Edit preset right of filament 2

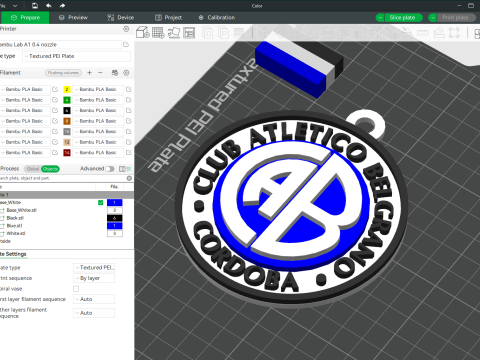tap(129, 89)
